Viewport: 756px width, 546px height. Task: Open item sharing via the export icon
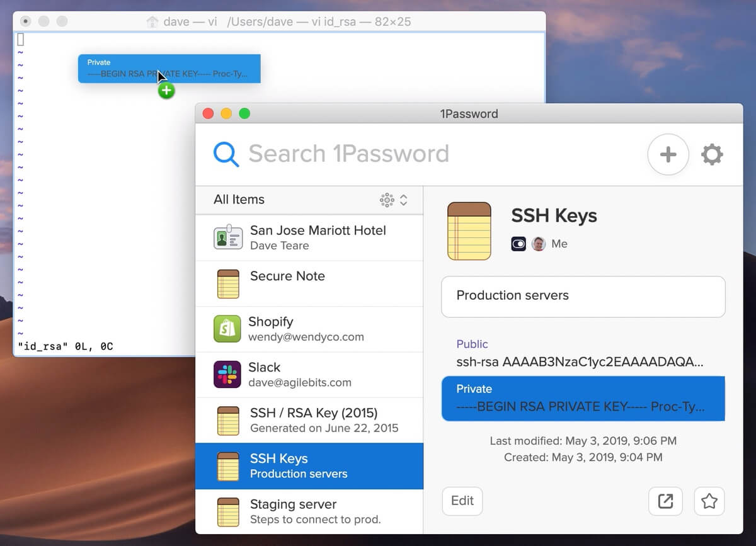coord(665,501)
